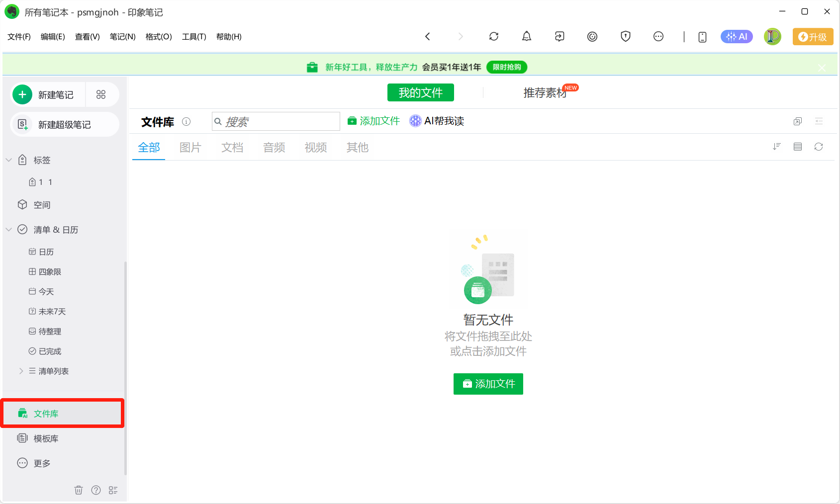Click the share note icon in toolbar
Image resolution: width=840 pixels, height=504 pixels.
[560, 36]
